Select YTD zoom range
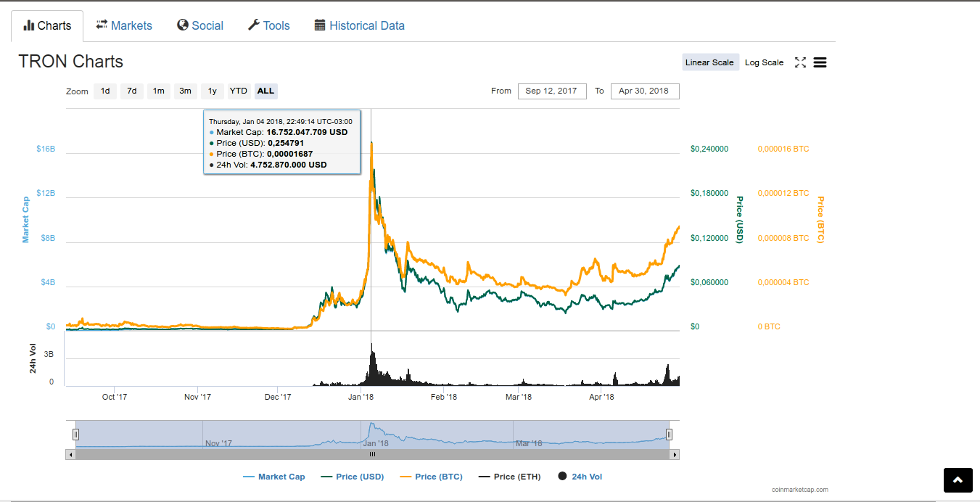Image resolution: width=980 pixels, height=502 pixels. [x=239, y=91]
